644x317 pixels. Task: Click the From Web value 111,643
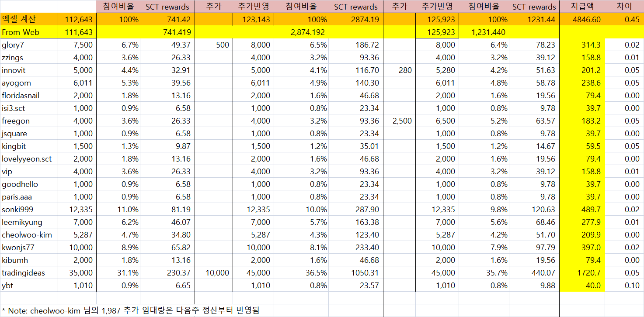77,32
